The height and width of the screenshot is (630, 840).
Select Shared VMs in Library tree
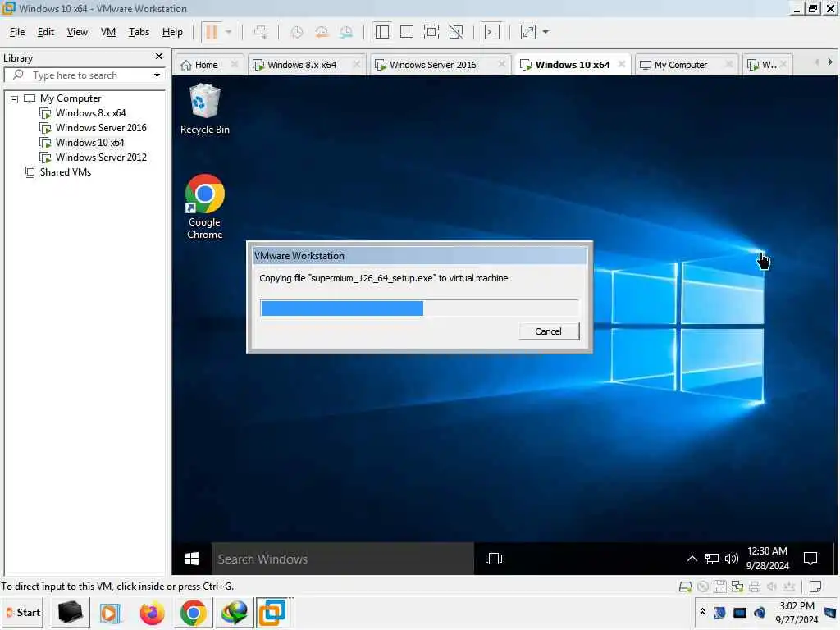coord(65,172)
